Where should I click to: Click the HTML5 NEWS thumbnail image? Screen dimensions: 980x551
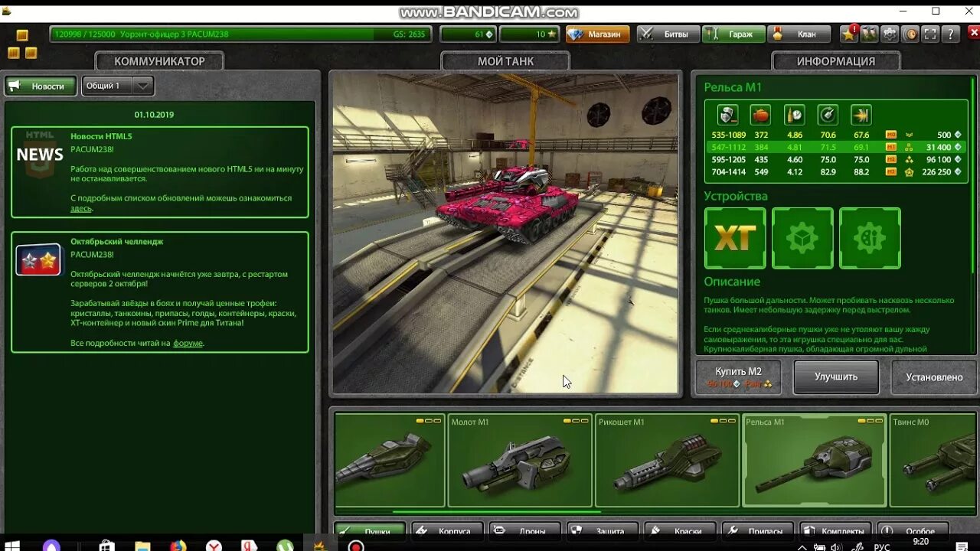point(40,154)
